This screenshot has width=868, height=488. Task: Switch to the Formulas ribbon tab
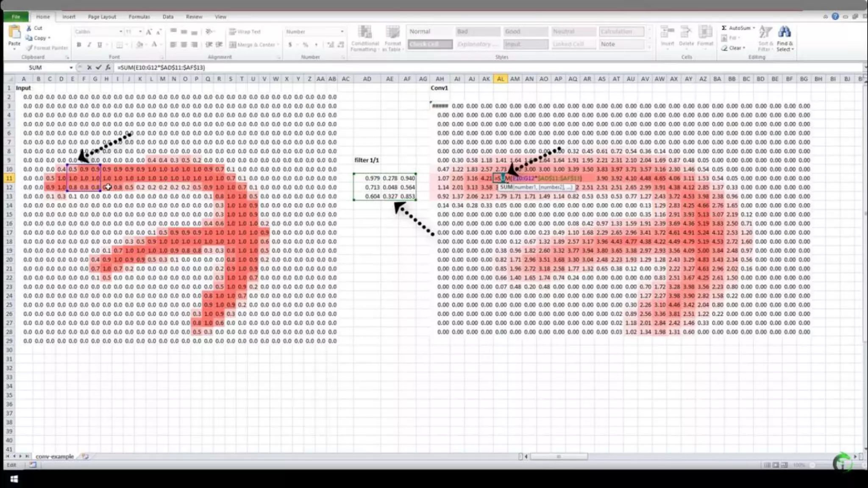click(139, 17)
